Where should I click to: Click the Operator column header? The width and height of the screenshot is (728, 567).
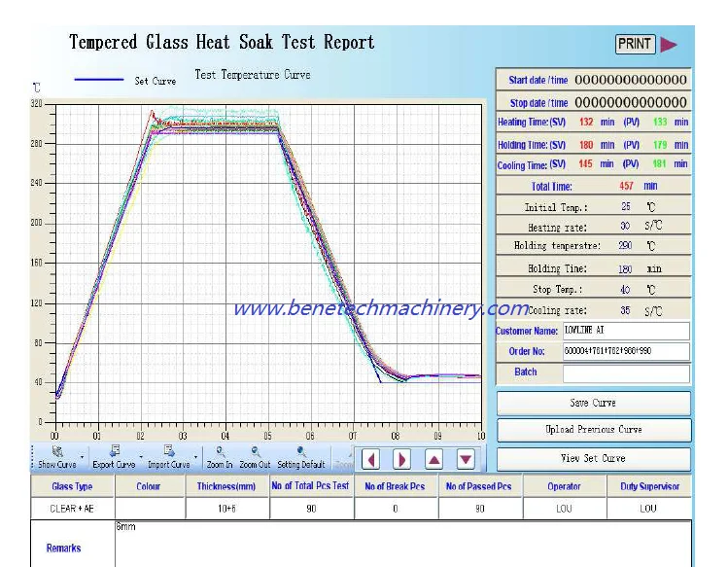[x=564, y=486]
